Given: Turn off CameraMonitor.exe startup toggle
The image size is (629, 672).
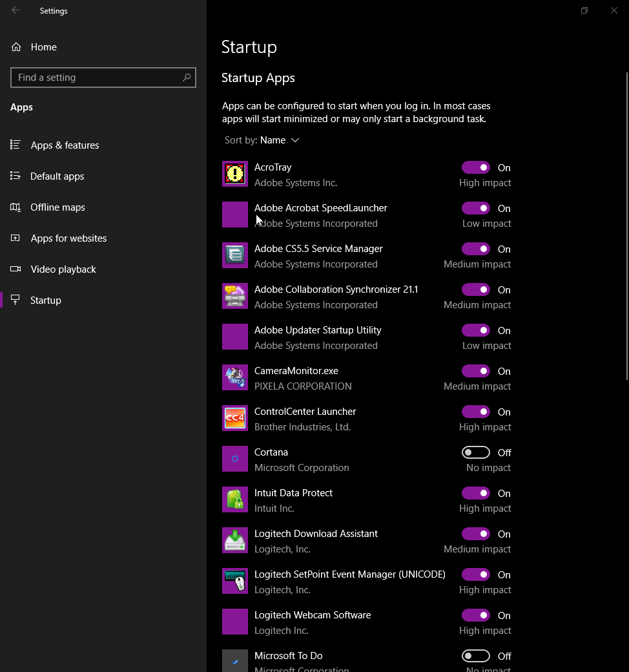Looking at the screenshot, I should 475,371.
